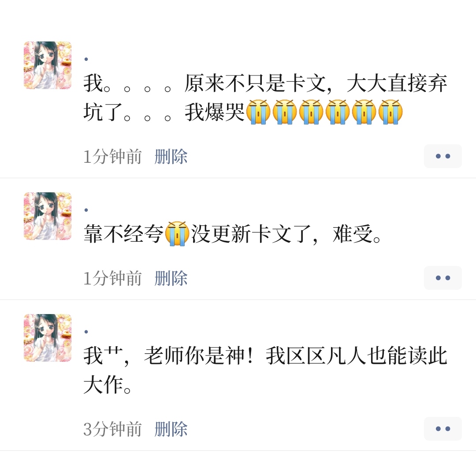The image size is (476, 453).
Task: Click the dot username above 靠不经夸
Action: point(86,210)
